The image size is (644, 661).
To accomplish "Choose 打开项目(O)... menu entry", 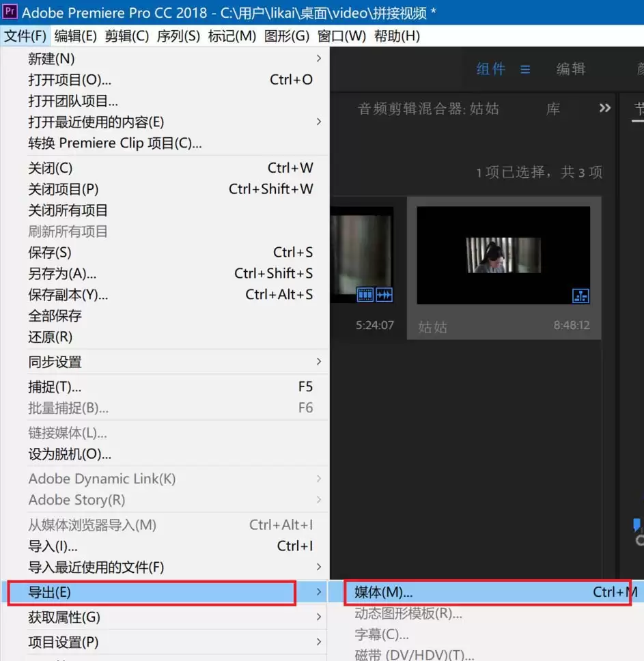I will pos(165,80).
